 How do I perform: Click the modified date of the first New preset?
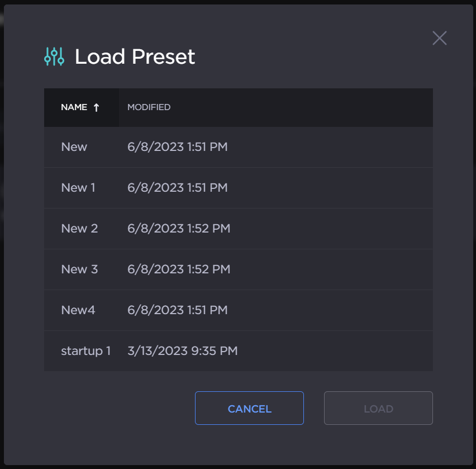pyautogui.click(x=177, y=147)
